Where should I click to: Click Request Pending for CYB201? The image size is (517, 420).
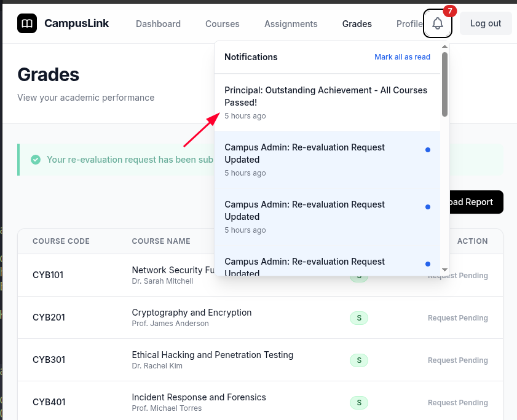point(457,318)
